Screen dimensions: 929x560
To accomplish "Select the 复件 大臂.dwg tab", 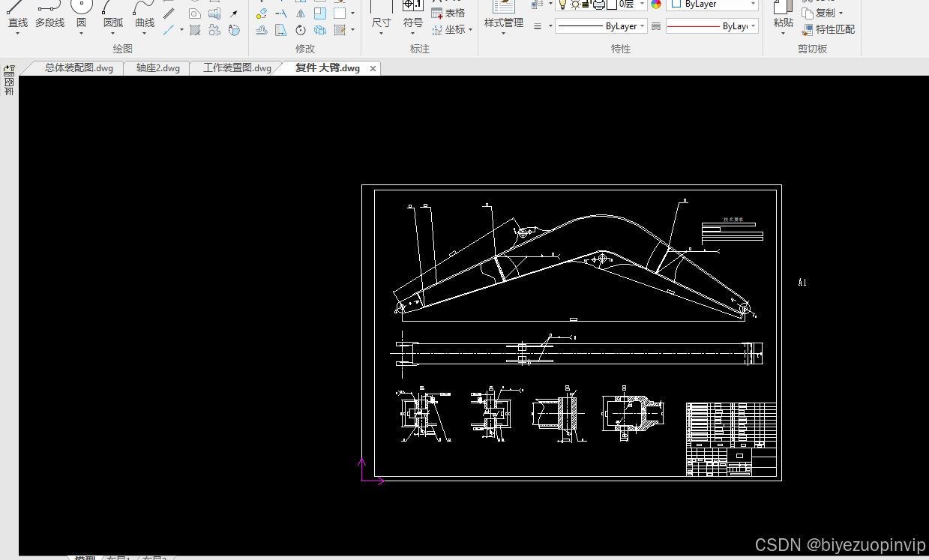I will pyautogui.click(x=327, y=68).
